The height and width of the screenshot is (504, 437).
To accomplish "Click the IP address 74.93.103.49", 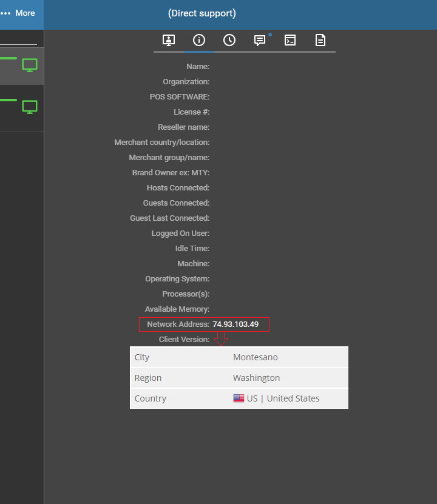I will tap(235, 324).
